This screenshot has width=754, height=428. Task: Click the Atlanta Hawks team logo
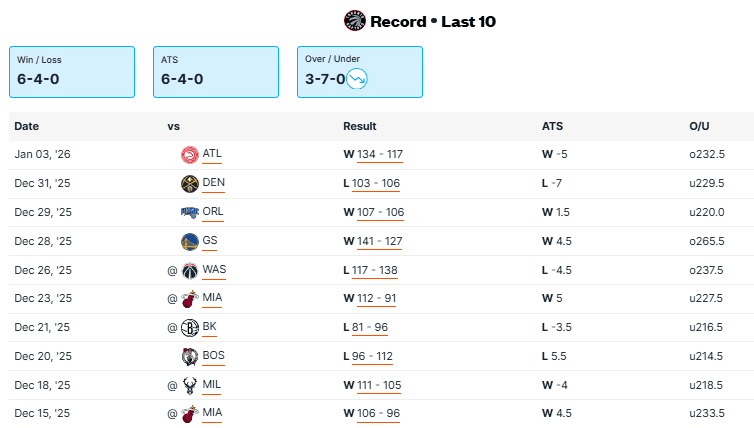coord(190,155)
